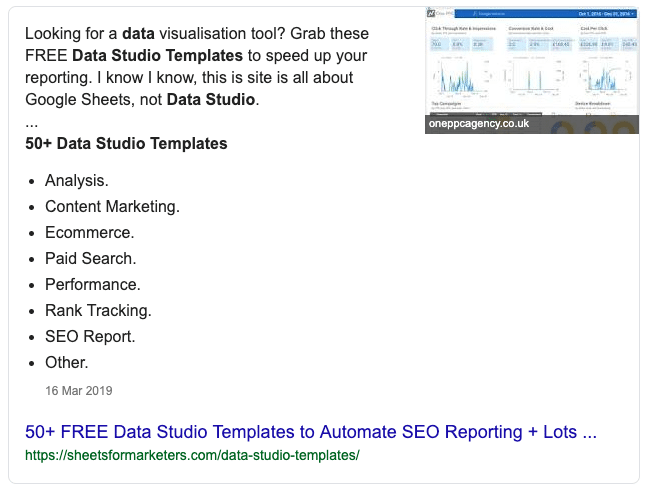Click the bold word data in first line

coord(139,33)
